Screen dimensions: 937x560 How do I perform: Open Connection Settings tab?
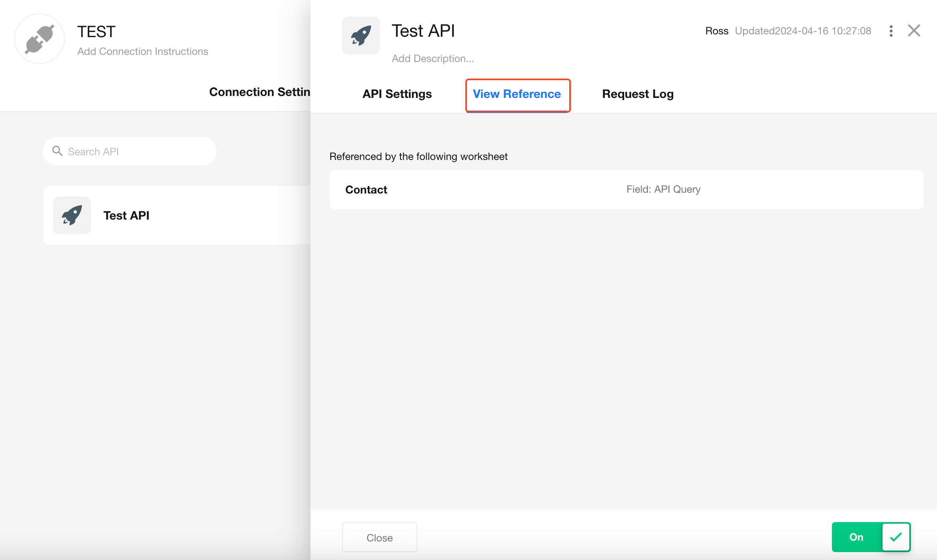[x=260, y=92]
